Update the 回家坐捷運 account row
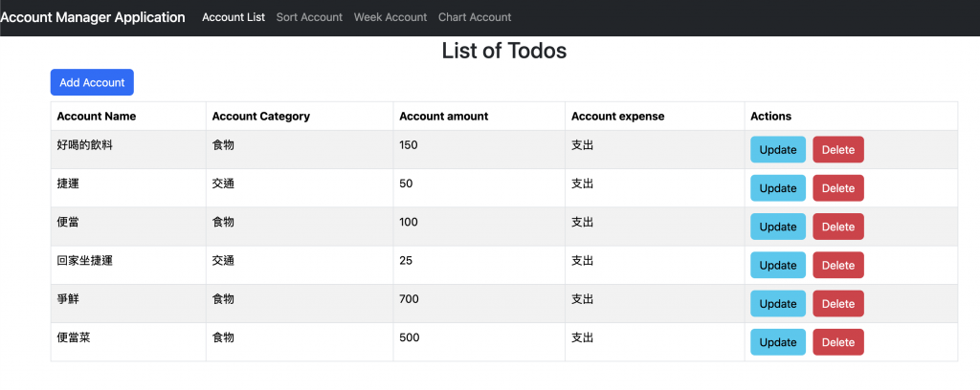This screenshot has width=980, height=390. [x=777, y=266]
